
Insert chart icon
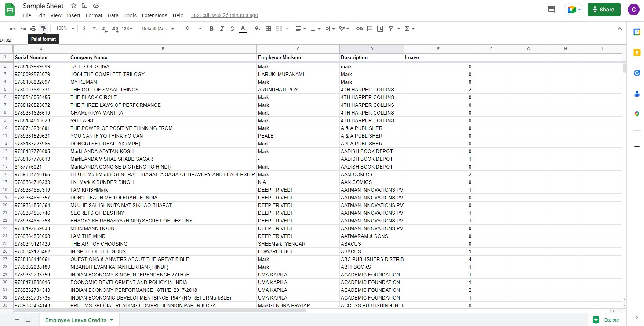[380, 29]
